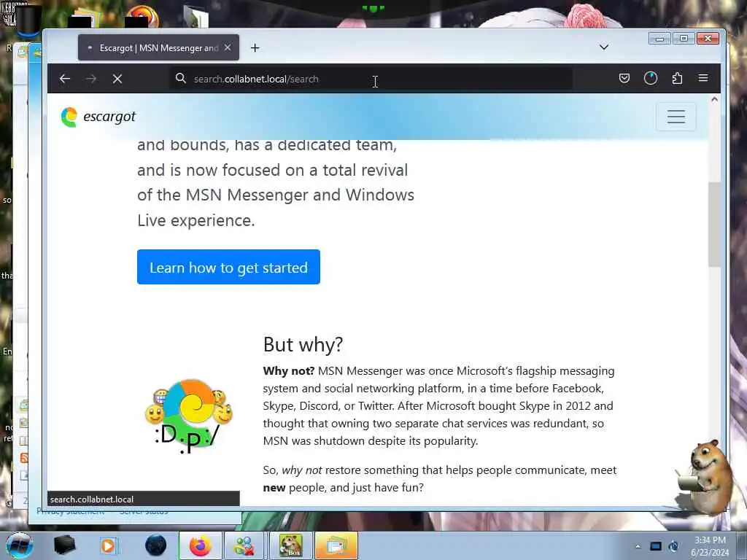Click the monitor icon in system tray
Image resolution: width=747 pixels, height=560 pixels.
(656, 546)
